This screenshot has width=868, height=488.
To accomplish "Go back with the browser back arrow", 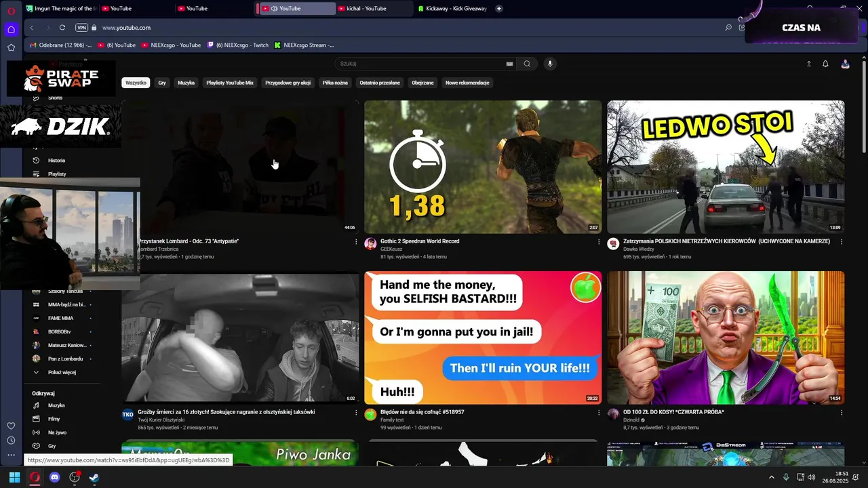I will pyautogui.click(x=32, y=28).
